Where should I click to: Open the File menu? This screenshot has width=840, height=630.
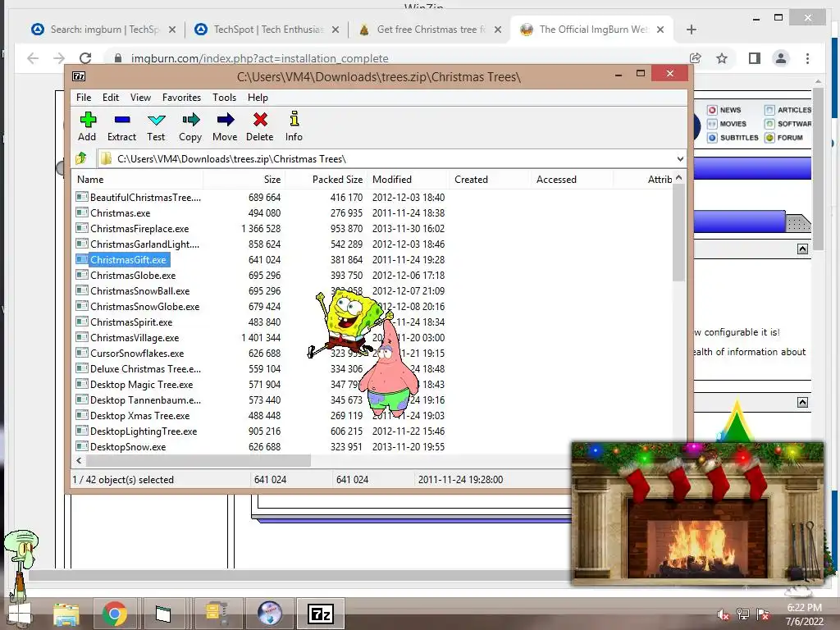pos(84,98)
